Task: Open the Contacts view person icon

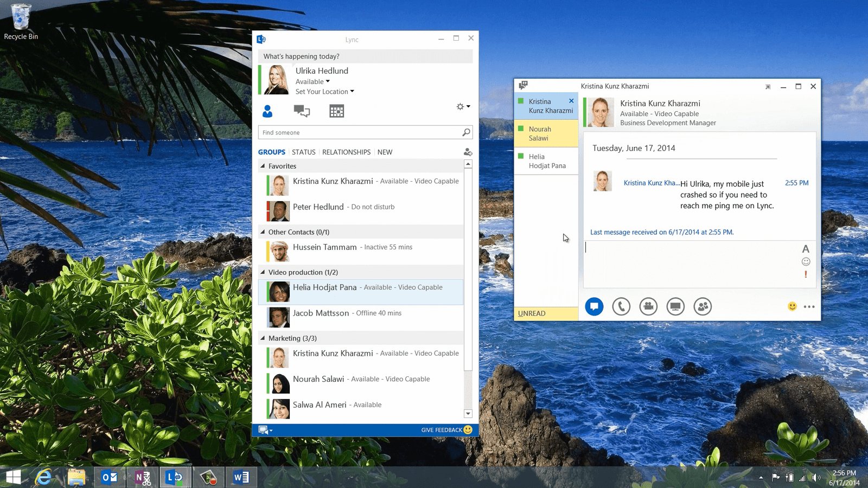Action: click(x=267, y=111)
